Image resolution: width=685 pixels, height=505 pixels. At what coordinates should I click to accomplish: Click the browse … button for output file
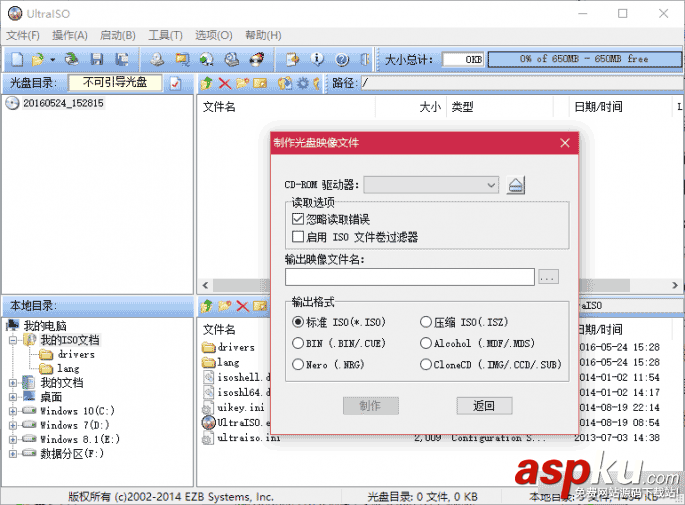click(x=548, y=277)
